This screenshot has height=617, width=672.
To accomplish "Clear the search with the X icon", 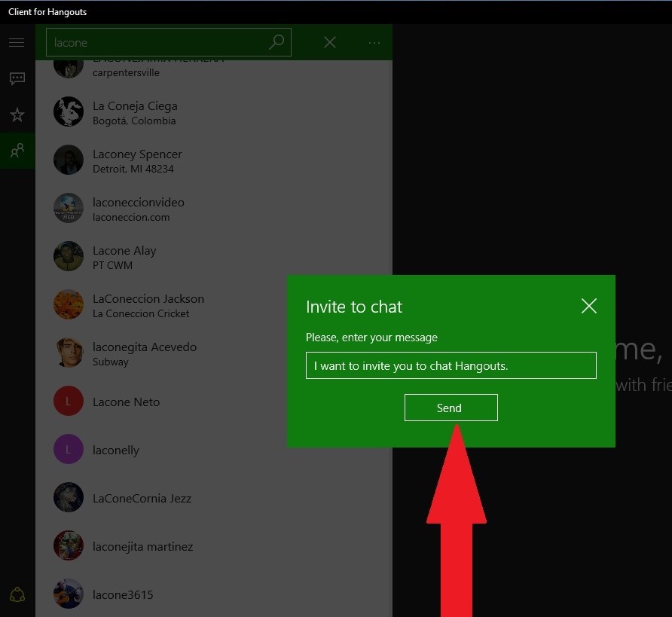I will [x=329, y=42].
